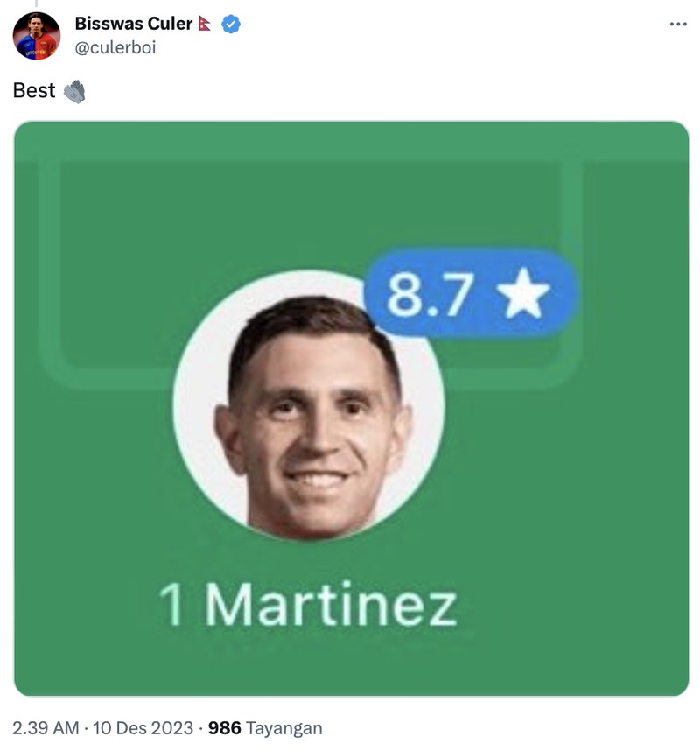Screen dimensions: 700x751
Task: Click the 2.39 AM timestamp
Action: 45,728
